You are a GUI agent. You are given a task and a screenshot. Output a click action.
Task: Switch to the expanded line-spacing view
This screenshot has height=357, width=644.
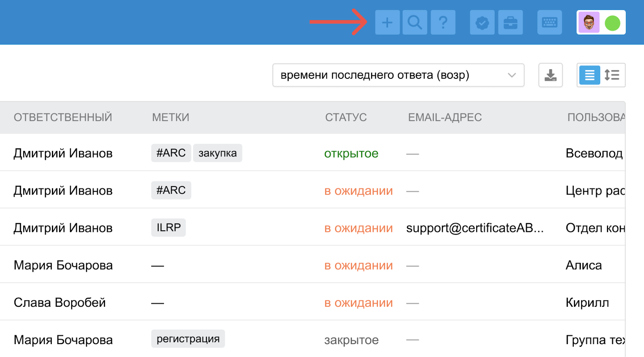point(612,75)
